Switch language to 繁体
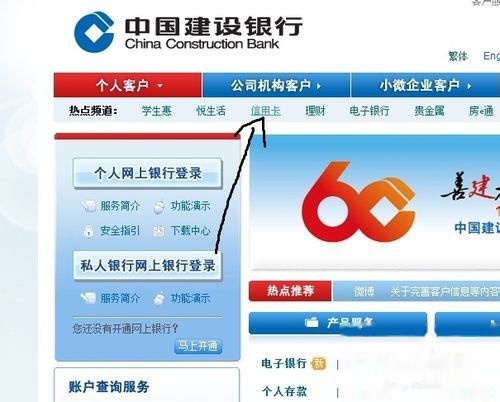This screenshot has height=402, width=500. click(x=458, y=56)
